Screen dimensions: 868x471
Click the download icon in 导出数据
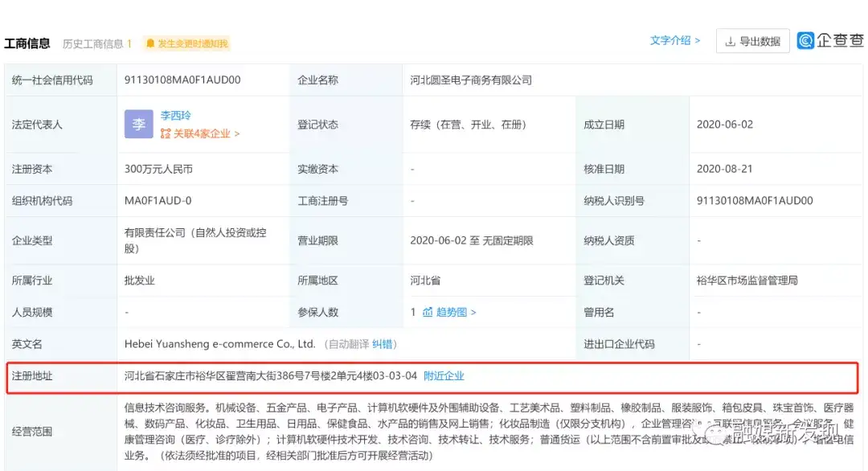(x=730, y=42)
